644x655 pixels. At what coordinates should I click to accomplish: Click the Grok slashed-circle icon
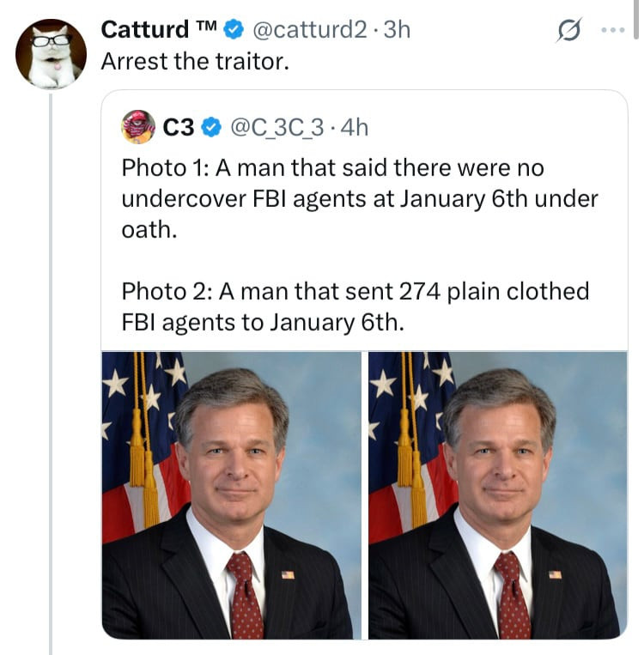tap(568, 31)
